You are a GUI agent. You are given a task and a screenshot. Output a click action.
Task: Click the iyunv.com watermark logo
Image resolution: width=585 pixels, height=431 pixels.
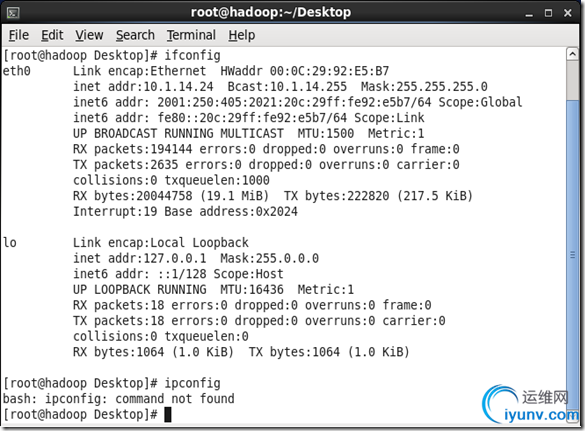[531, 405]
